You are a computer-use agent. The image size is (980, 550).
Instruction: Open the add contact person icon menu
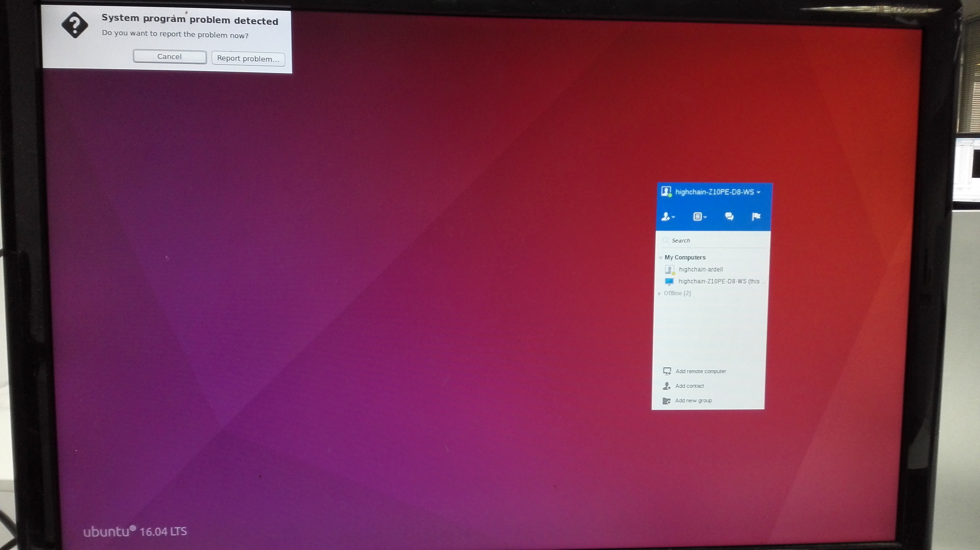point(668,217)
